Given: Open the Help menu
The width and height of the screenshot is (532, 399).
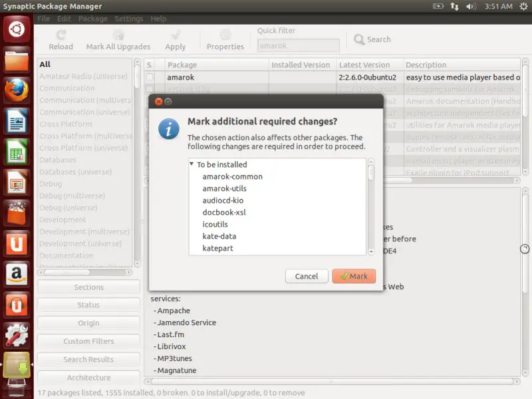Looking at the screenshot, I should tap(158, 19).
